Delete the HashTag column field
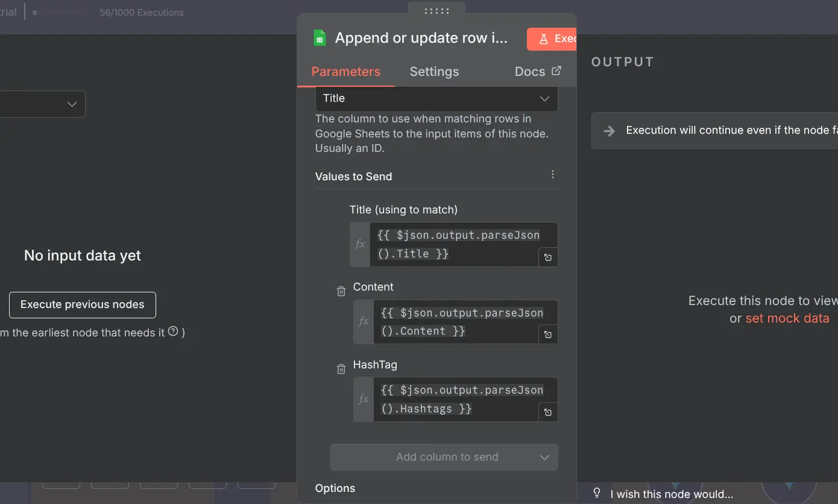The height and width of the screenshot is (504, 838). click(x=341, y=369)
